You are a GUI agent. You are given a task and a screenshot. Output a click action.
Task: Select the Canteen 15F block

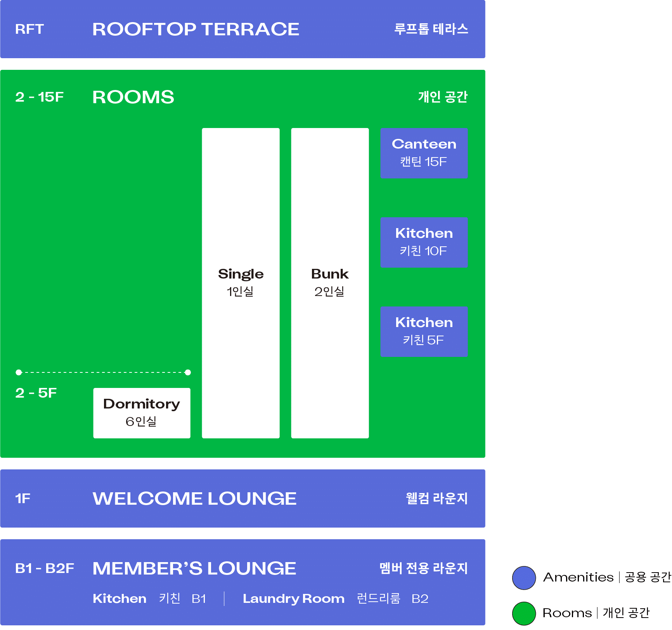click(424, 153)
